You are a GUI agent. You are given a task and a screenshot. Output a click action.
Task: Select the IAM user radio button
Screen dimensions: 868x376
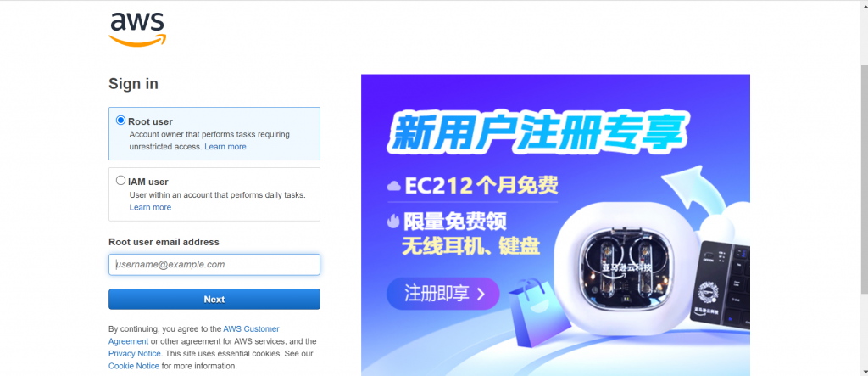(120, 180)
